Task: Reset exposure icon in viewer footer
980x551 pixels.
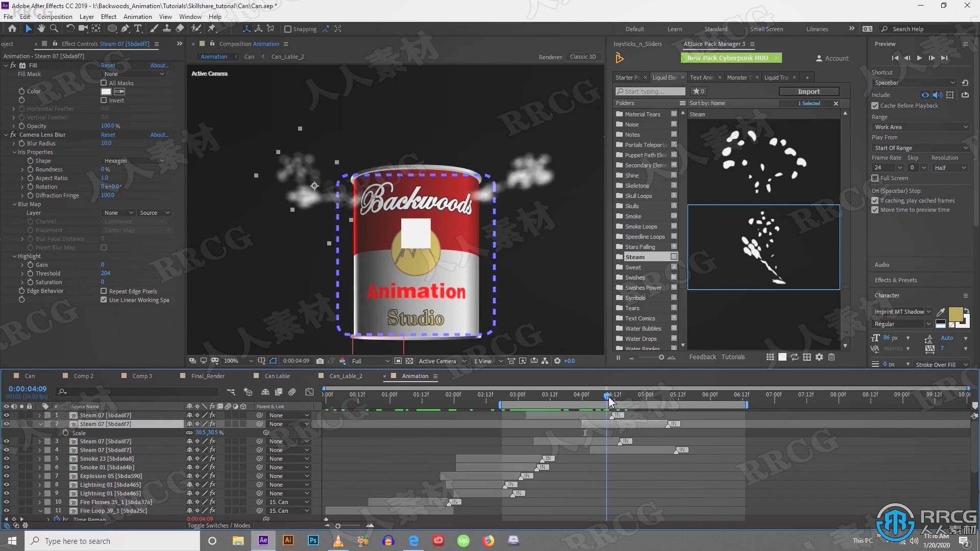Action: pyautogui.click(x=557, y=361)
